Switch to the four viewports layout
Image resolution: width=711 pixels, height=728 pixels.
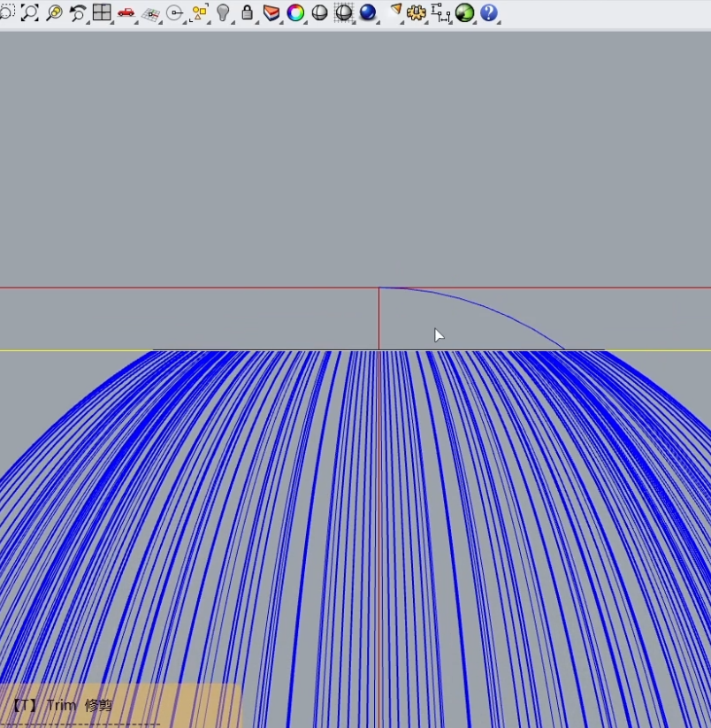[102, 12]
